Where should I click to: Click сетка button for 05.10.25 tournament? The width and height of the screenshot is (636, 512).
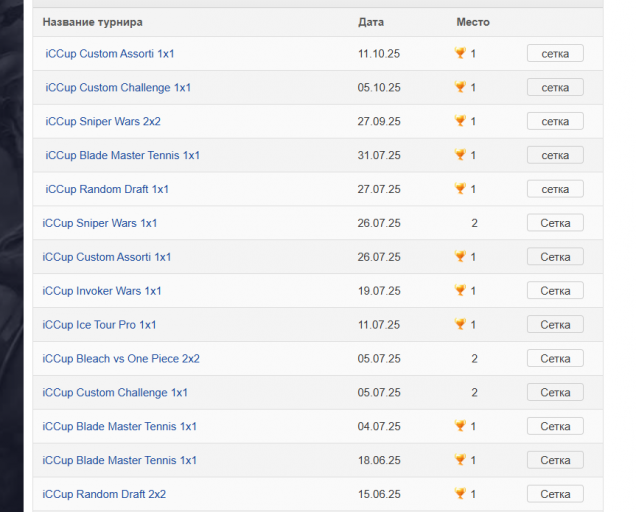[x=555, y=87]
